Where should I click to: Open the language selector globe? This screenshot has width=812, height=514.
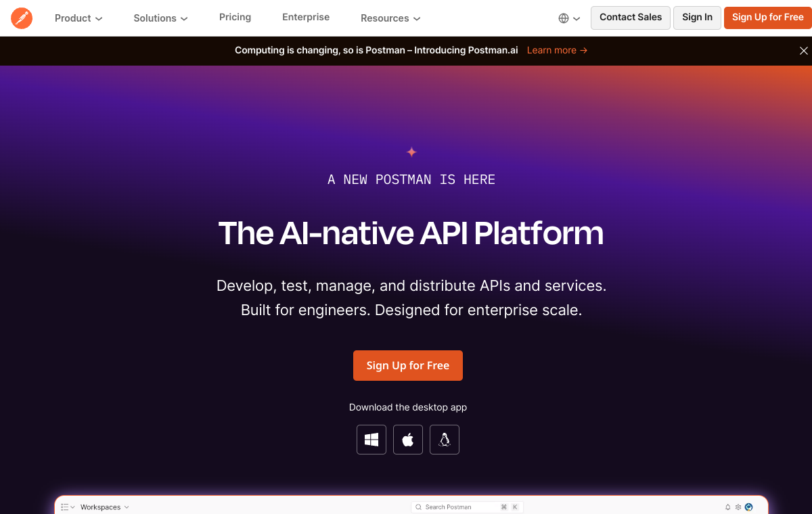click(569, 18)
